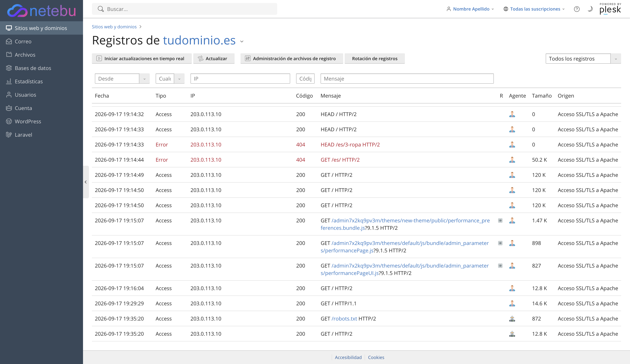Click the 2026-09-17 19:29:29 date cell
630x364 pixels.
[119, 303]
